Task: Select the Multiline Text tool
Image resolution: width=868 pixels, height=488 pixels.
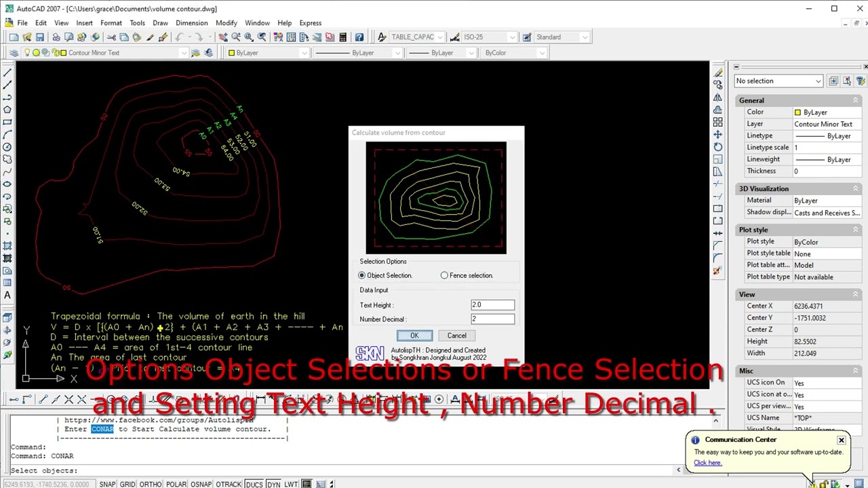Action: click(7, 296)
